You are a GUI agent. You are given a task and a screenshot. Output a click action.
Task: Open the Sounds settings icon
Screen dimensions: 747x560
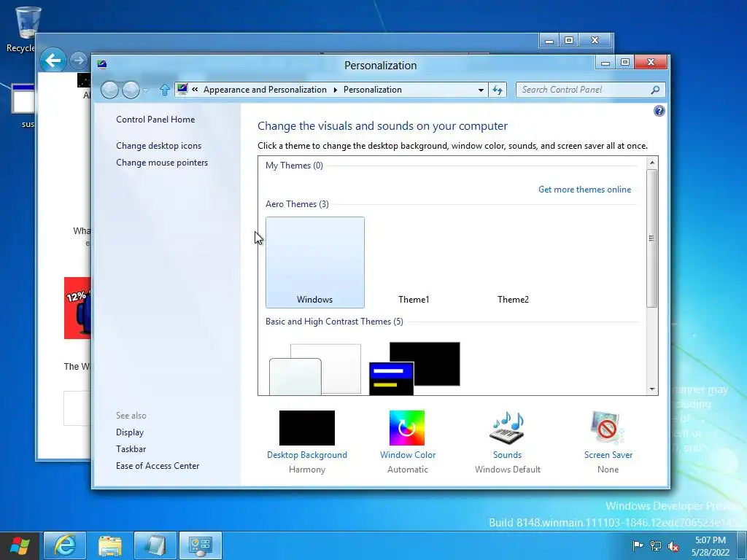pos(508,427)
